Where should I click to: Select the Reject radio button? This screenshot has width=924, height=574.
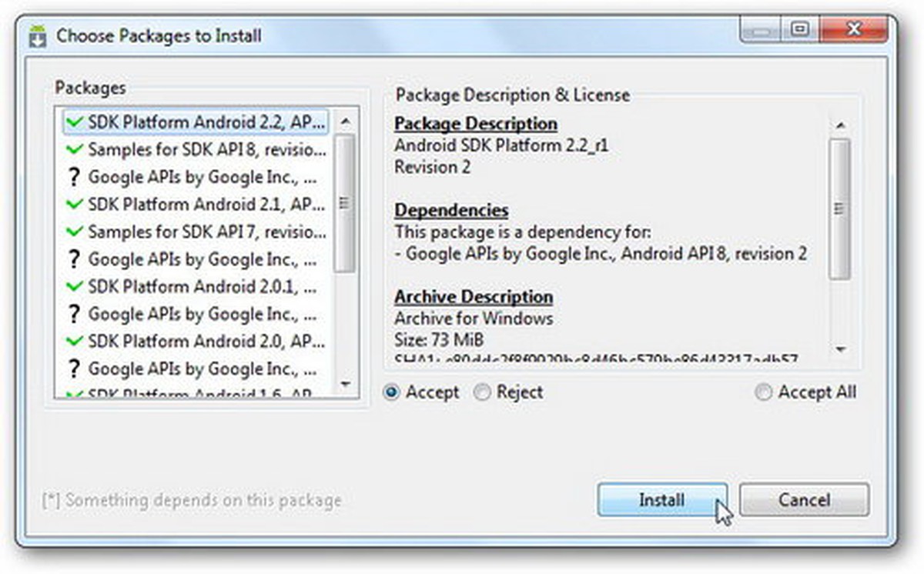(483, 392)
